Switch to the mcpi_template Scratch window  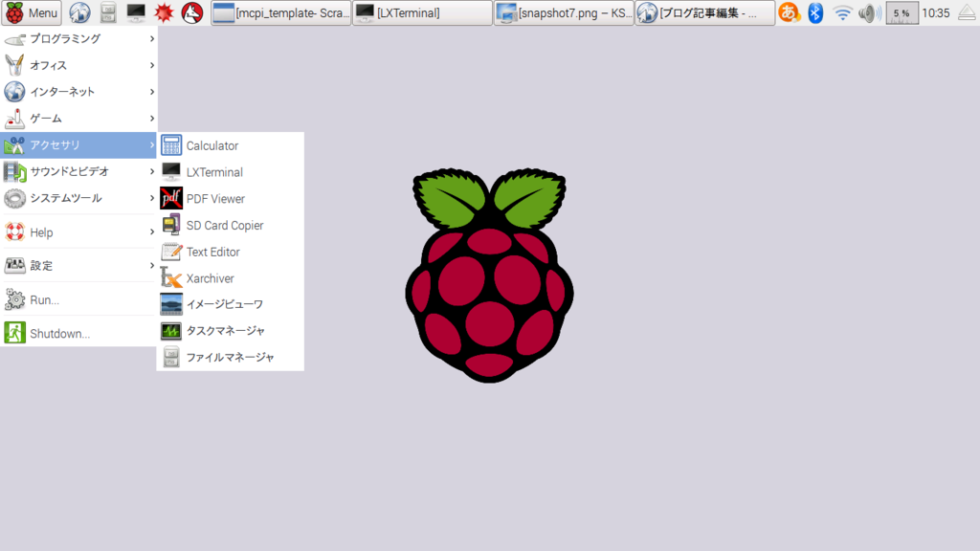tap(281, 12)
